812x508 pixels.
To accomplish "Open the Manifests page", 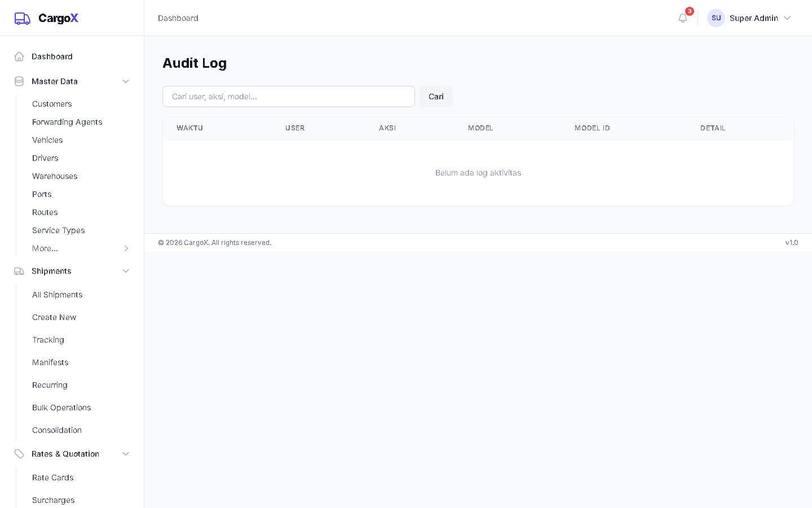I will coord(50,362).
